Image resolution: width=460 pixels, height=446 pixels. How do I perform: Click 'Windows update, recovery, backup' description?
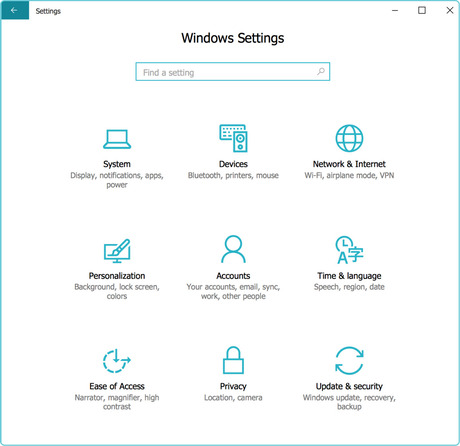[349, 402]
